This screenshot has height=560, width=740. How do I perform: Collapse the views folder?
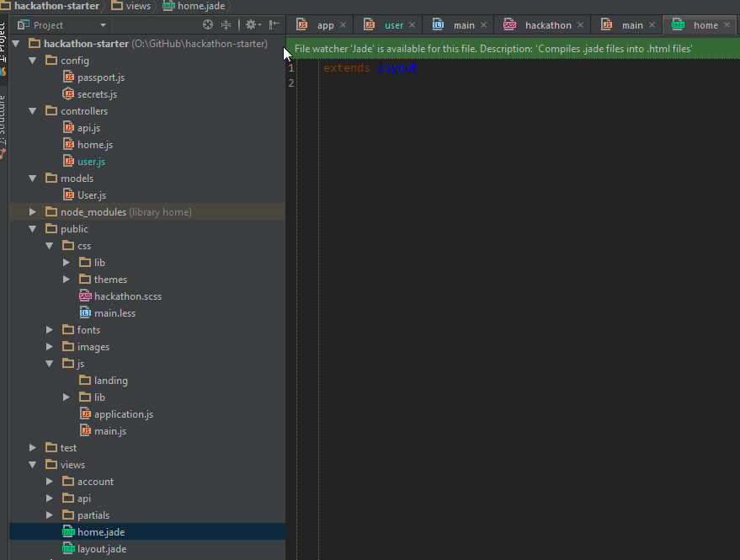(33, 465)
